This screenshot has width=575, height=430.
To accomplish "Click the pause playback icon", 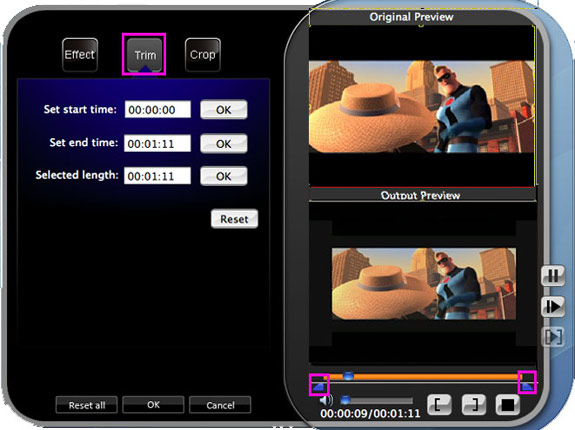I will [x=553, y=276].
